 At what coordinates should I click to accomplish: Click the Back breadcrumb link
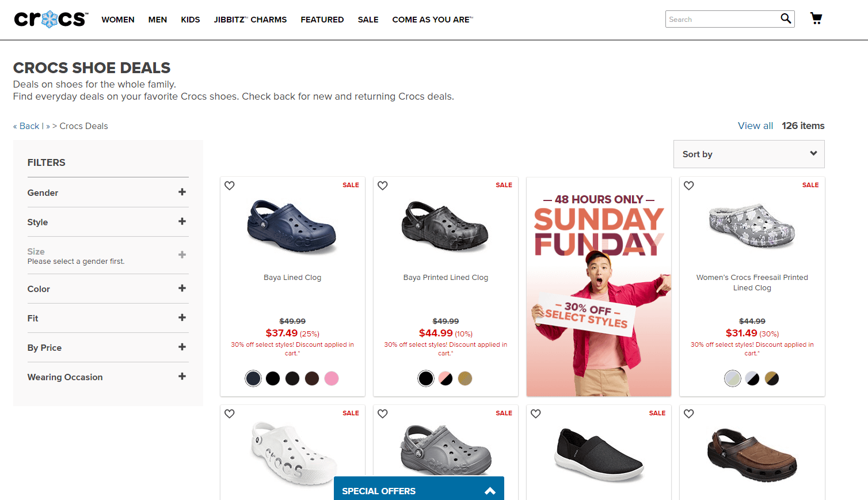coord(29,126)
